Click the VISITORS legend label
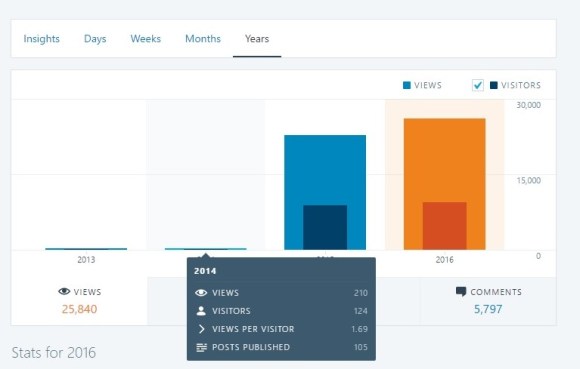The width and height of the screenshot is (580, 369). (x=521, y=85)
